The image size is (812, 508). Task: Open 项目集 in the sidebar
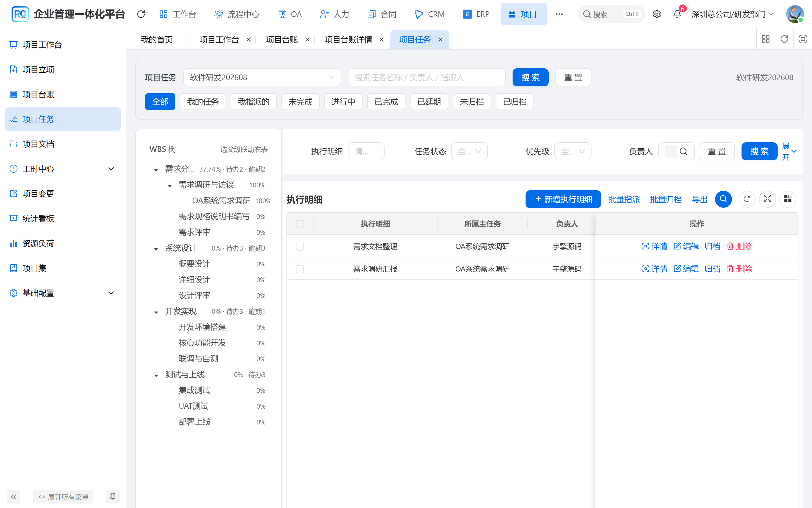63,268
